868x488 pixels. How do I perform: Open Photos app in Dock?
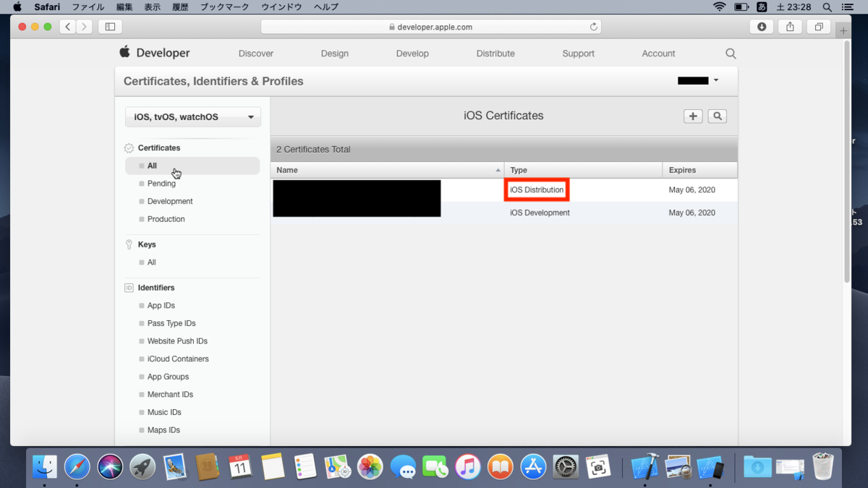pyautogui.click(x=370, y=468)
